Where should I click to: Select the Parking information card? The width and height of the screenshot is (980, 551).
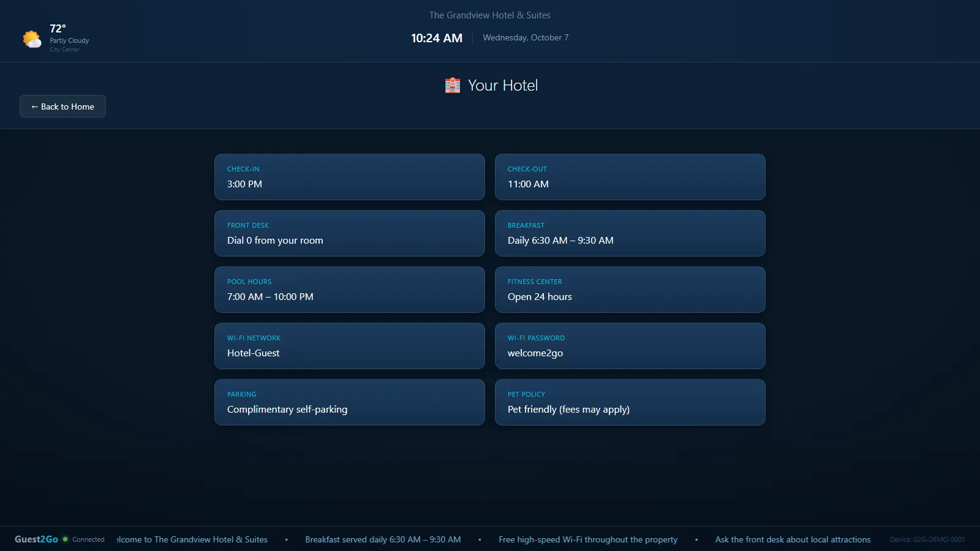(350, 402)
